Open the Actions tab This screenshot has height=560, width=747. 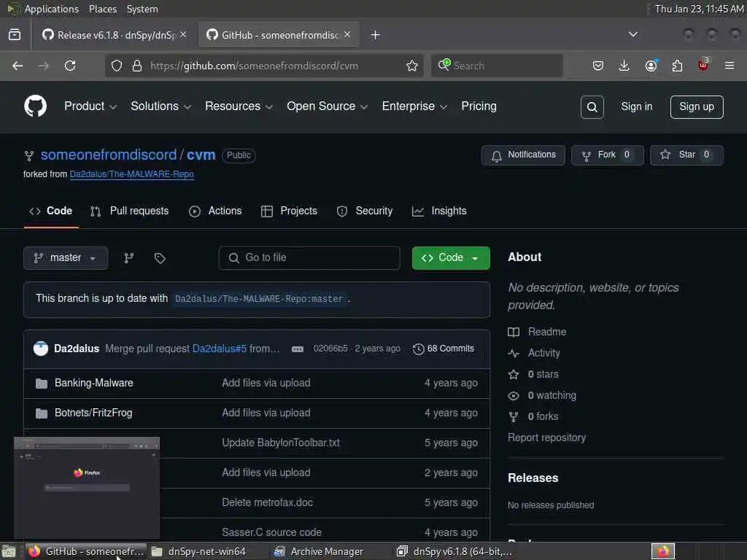click(215, 211)
